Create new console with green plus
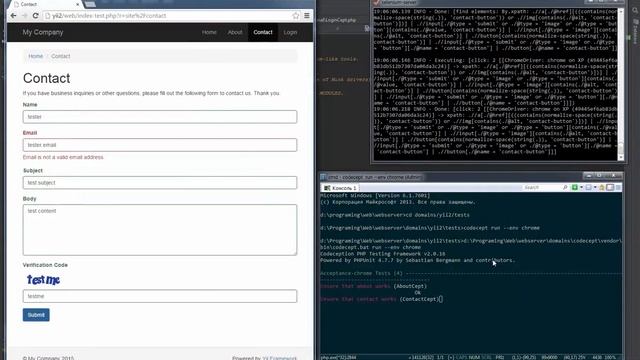 [x=575, y=187]
